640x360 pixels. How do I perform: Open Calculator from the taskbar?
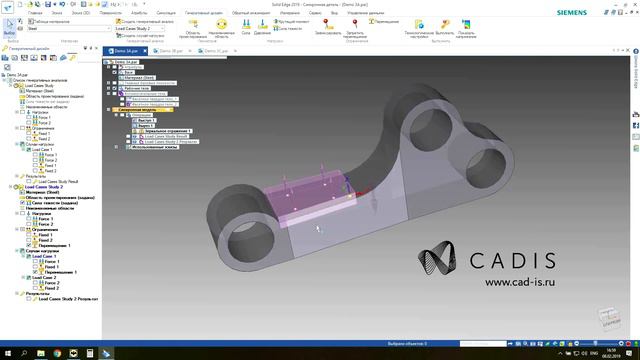(x=90, y=353)
